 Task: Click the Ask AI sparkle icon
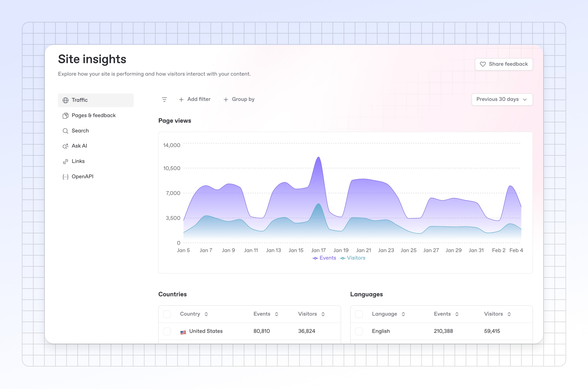tap(65, 146)
